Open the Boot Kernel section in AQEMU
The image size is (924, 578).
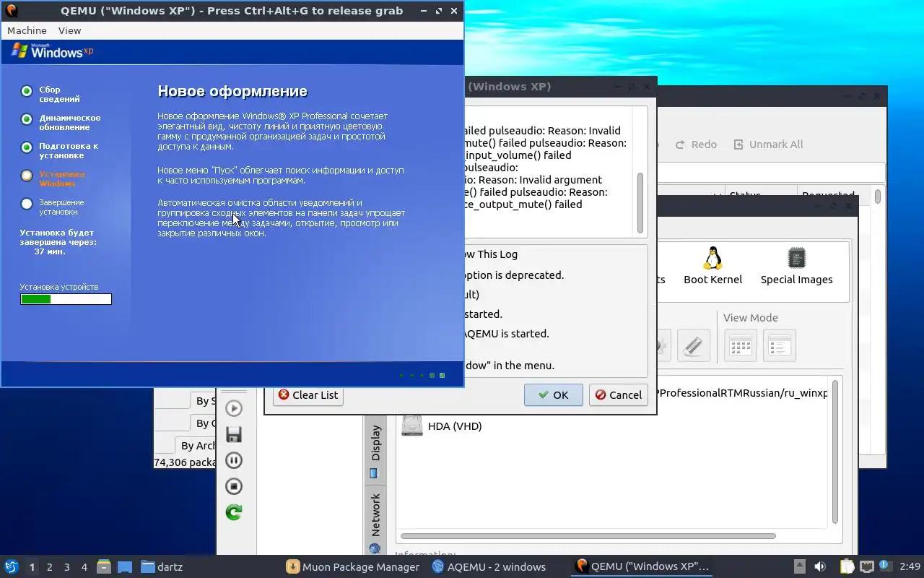click(712, 265)
